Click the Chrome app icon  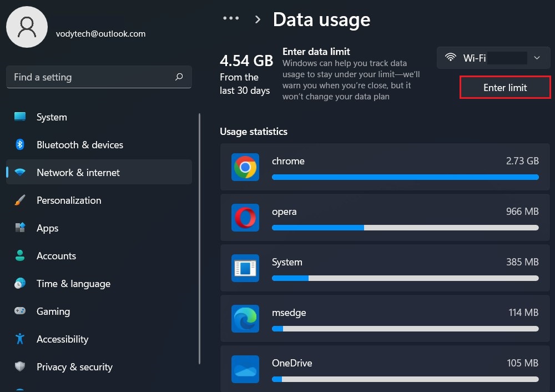click(x=245, y=167)
